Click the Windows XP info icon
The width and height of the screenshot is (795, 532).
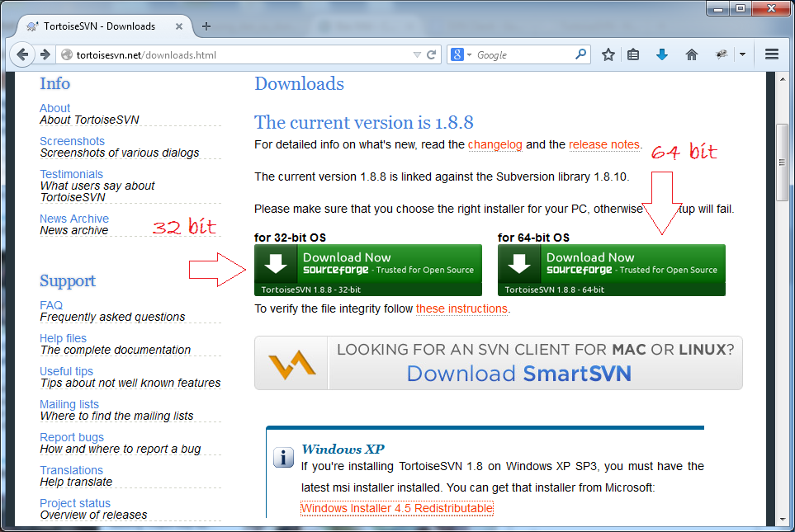coord(283,458)
